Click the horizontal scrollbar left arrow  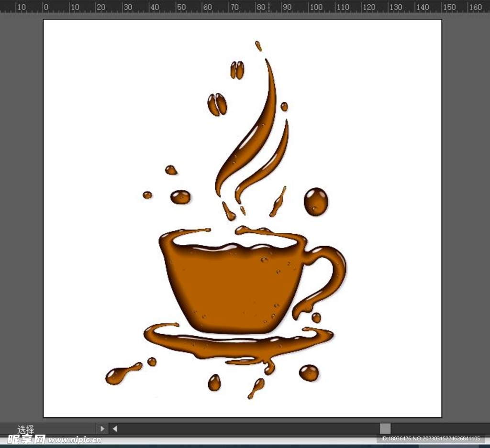[x=115, y=428]
